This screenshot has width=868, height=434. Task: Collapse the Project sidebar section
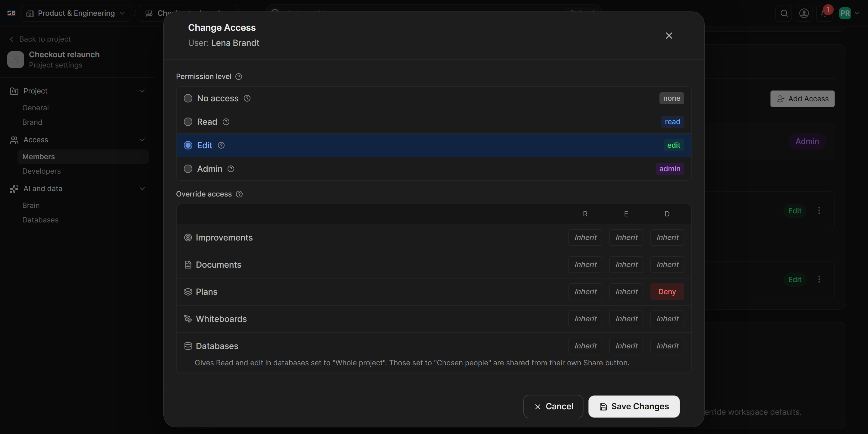[142, 91]
